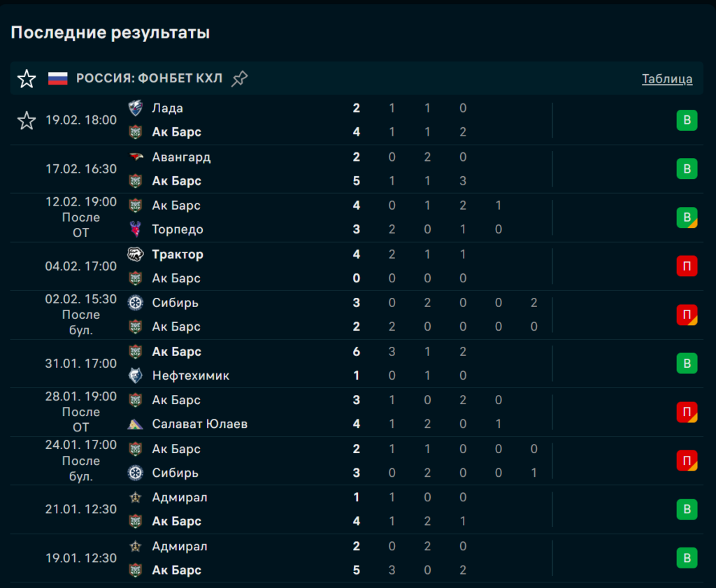The height and width of the screenshot is (588, 716).
Task: Click the Сибирь logo in 24.01 match
Action: 136,473
